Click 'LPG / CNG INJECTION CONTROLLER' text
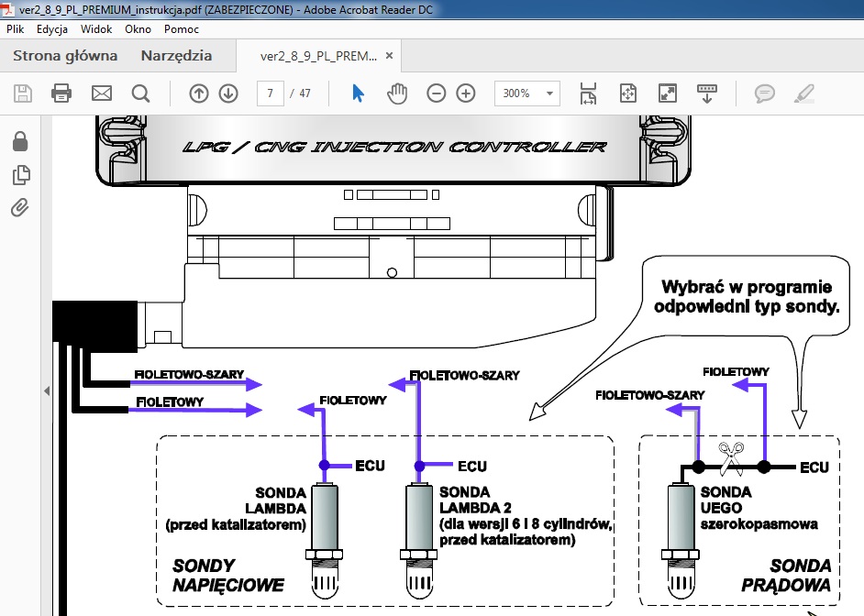Screen dimensions: 864x616 click(x=394, y=147)
